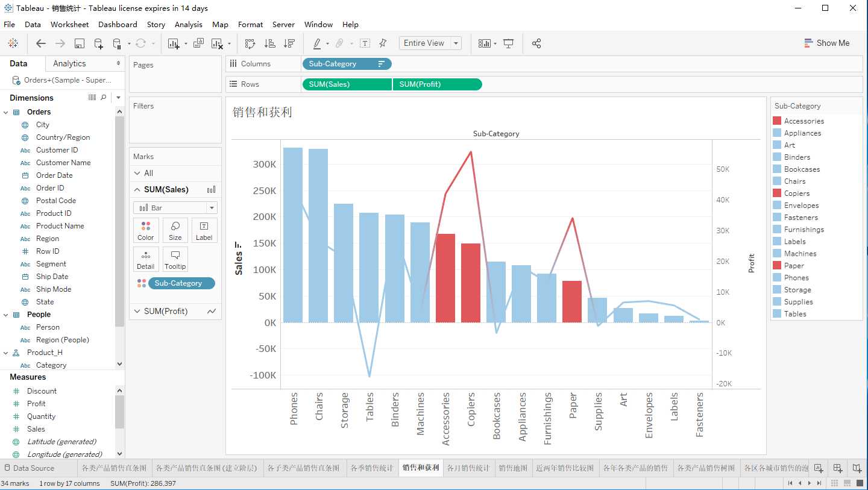This screenshot has height=490, width=868.
Task: Click the Show Mark Labels T icon
Action: point(365,43)
